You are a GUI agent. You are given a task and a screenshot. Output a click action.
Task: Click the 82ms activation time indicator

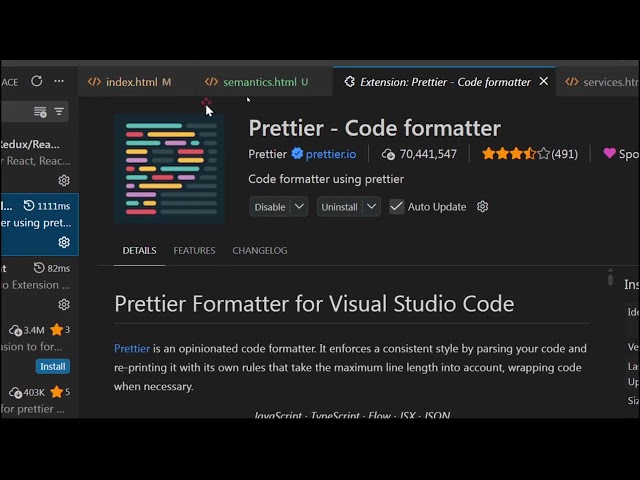point(52,268)
